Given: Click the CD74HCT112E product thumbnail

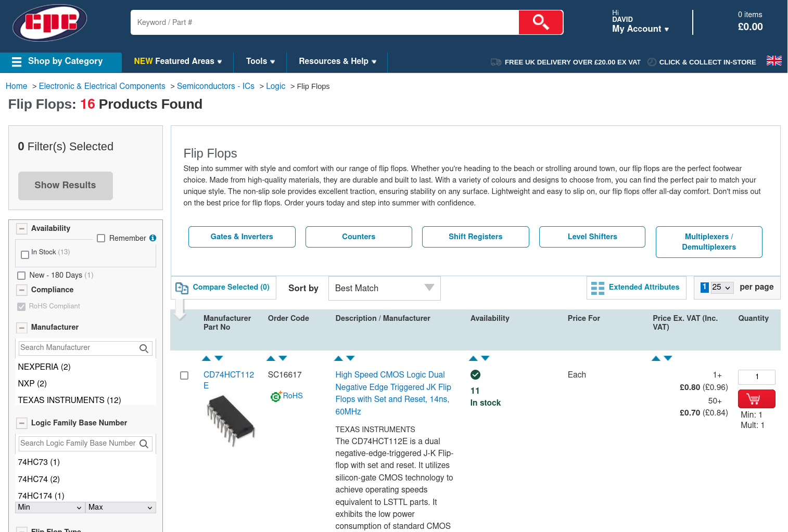Looking at the screenshot, I should 231,420.
